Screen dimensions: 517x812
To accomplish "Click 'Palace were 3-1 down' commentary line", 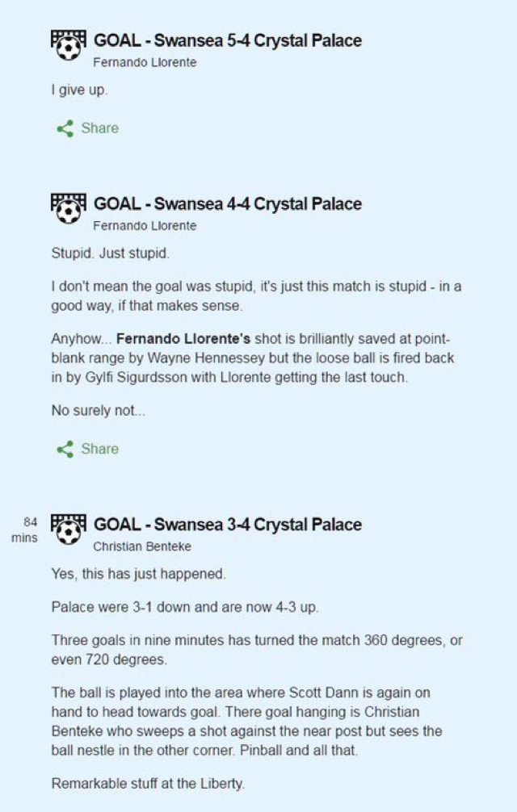I will [x=184, y=607].
